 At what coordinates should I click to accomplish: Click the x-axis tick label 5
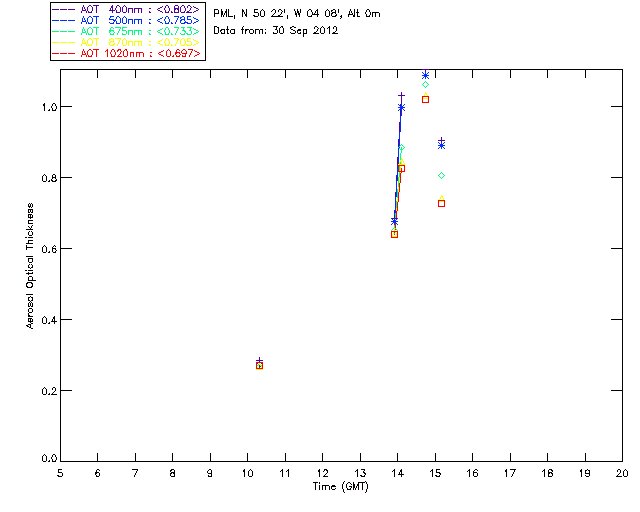point(60,473)
